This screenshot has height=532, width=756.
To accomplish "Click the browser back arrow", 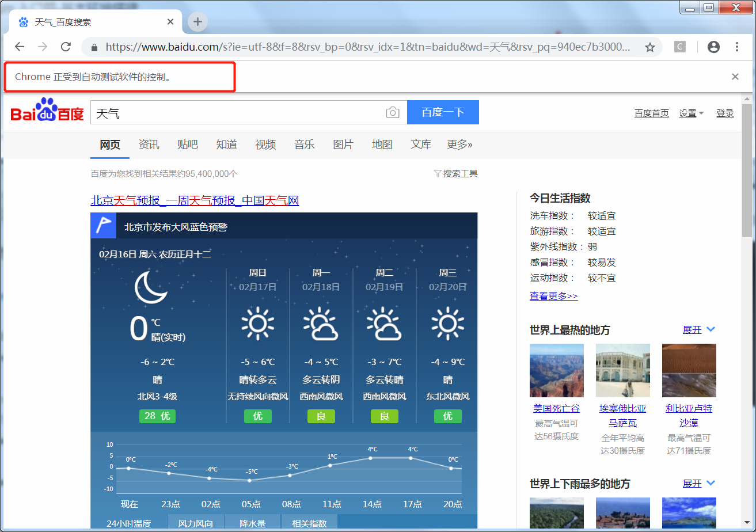I will tap(20, 47).
